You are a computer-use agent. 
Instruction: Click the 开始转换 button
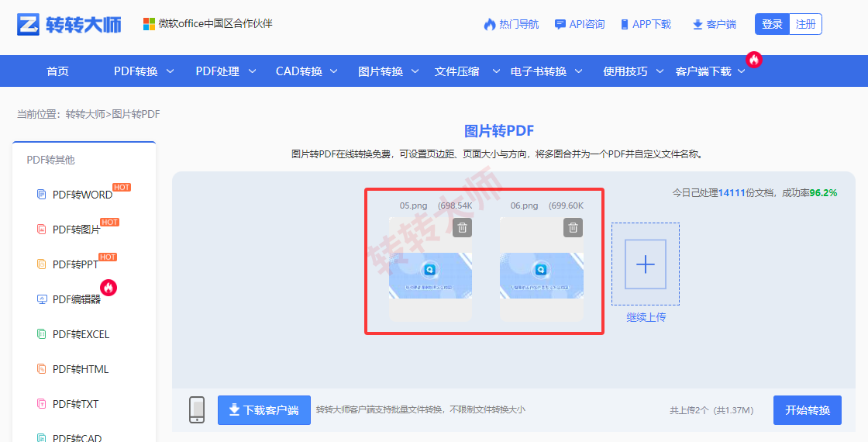click(x=807, y=410)
